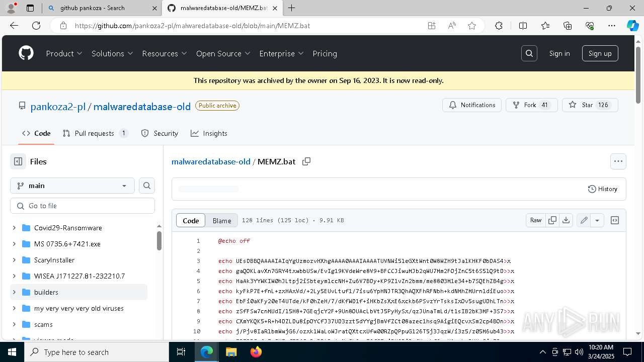Open Pull requests tab
The image size is (644, 362).
coord(96,133)
